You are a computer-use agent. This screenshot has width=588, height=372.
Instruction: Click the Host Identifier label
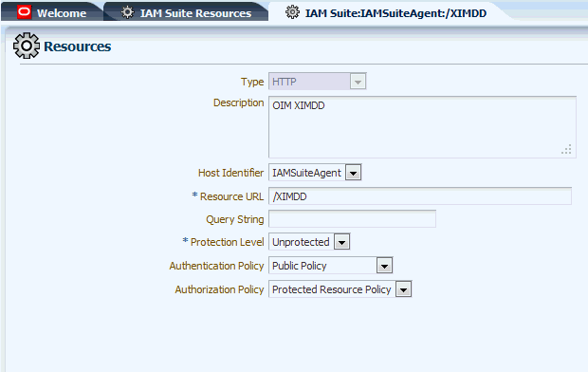pyautogui.click(x=230, y=173)
